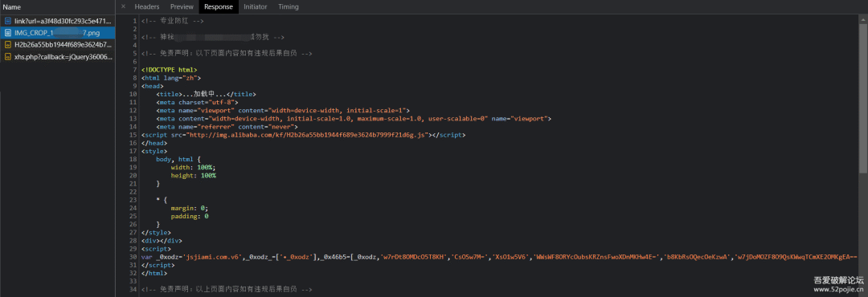Switch to the Headers tab
Screen dimensions: 868x297
click(147, 6)
